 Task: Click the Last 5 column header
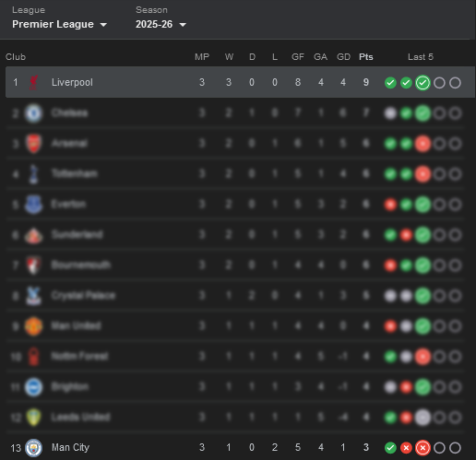click(x=421, y=57)
